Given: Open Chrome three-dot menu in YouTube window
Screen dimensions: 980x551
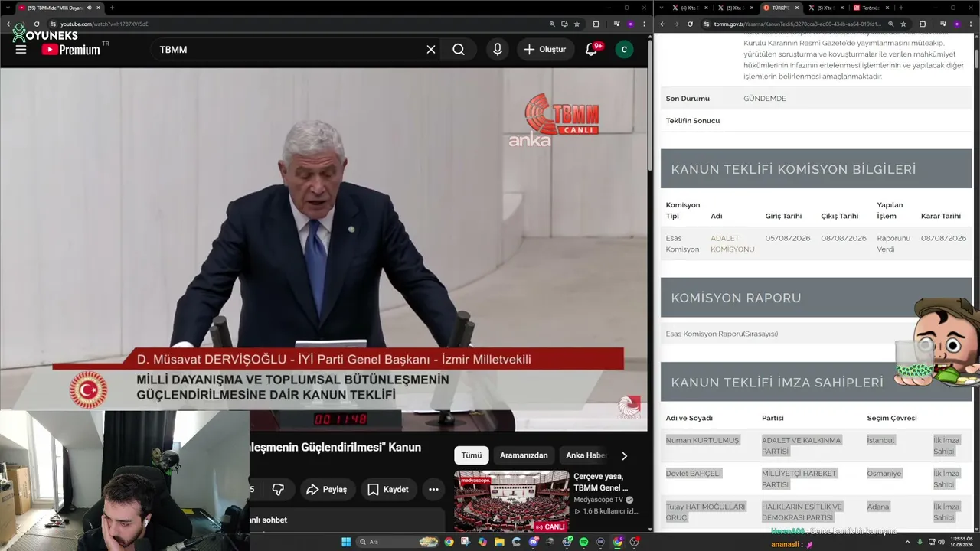Looking at the screenshot, I should [x=643, y=24].
